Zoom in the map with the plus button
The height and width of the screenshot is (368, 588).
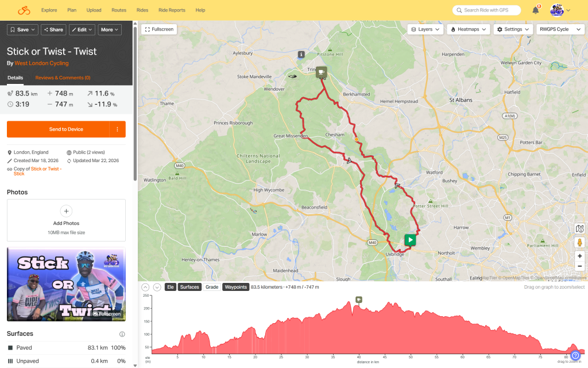click(x=579, y=256)
